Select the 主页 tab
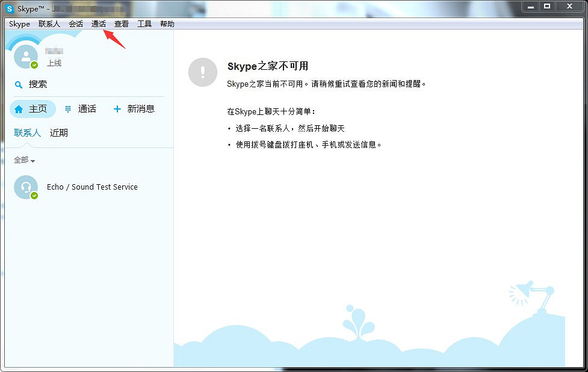The width and height of the screenshot is (588, 372). click(32, 109)
